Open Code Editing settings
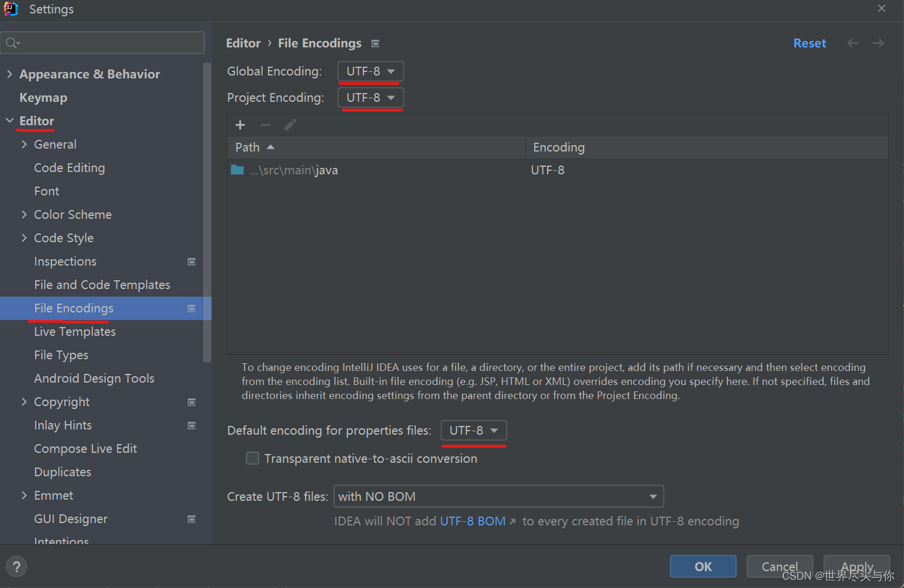Screen dimensions: 904x588 pos(70,168)
